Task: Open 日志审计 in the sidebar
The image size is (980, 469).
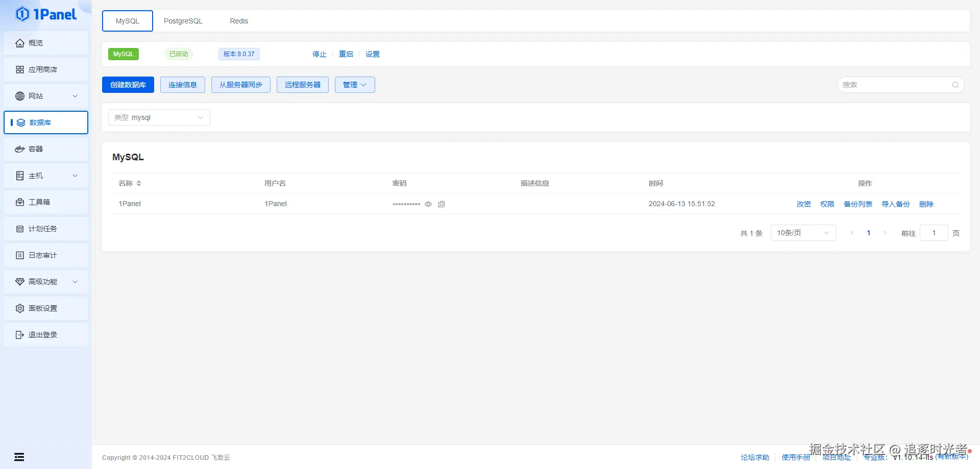Action: 46,255
